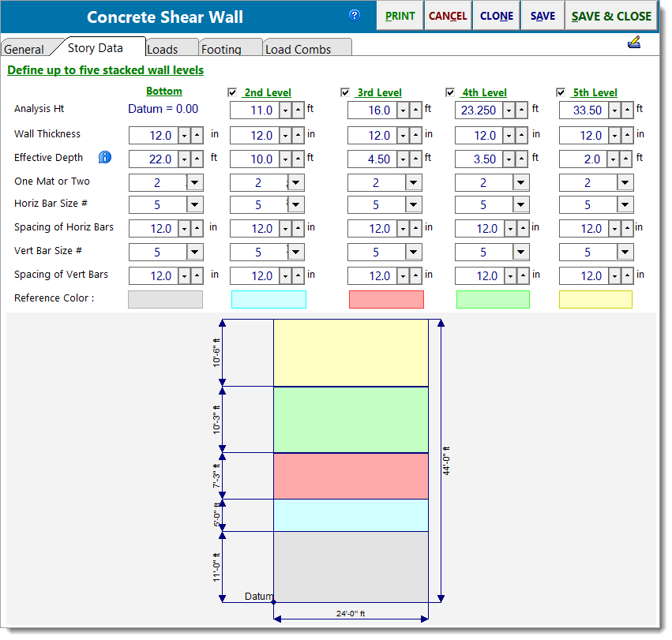Open the Horiz Bar Size dropdown for 3rd Level
This screenshot has height=640, width=672.
click(412, 204)
